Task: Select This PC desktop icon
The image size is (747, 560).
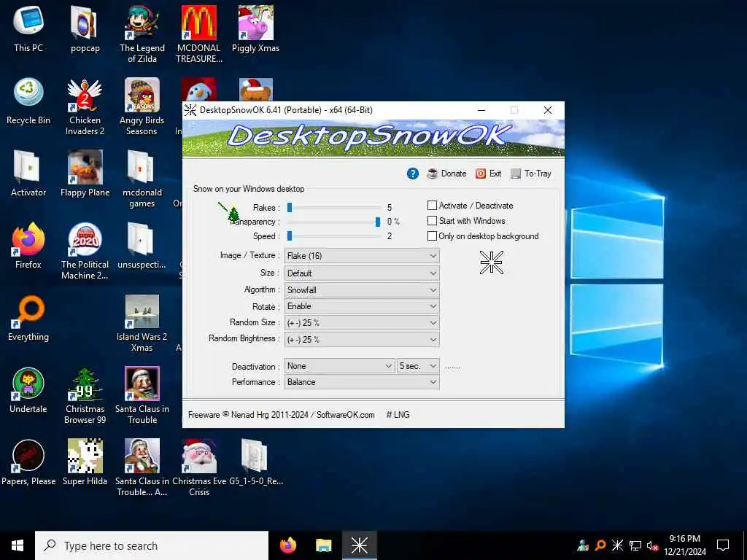Action: tap(28, 28)
